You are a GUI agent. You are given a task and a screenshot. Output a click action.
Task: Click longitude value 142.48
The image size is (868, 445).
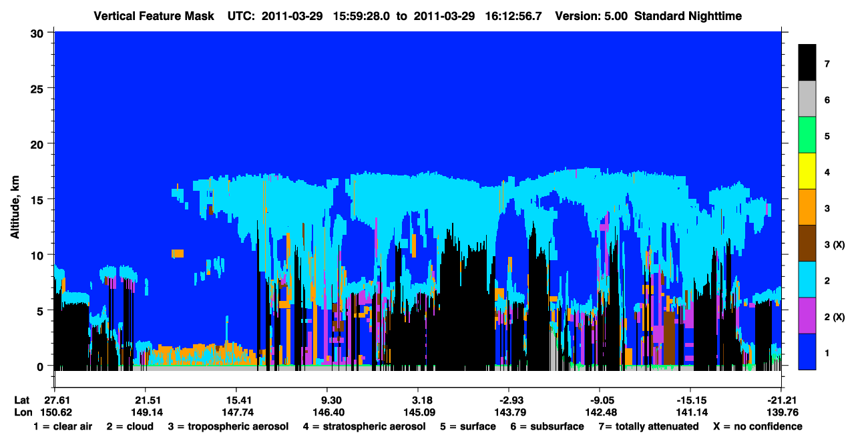point(600,413)
